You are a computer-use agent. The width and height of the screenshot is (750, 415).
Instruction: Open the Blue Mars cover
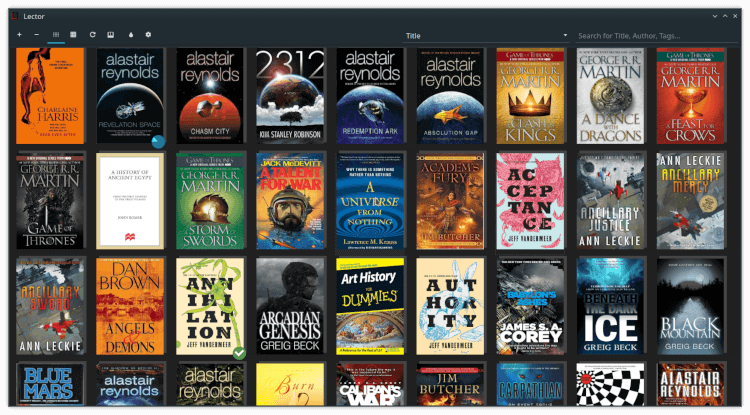point(50,384)
